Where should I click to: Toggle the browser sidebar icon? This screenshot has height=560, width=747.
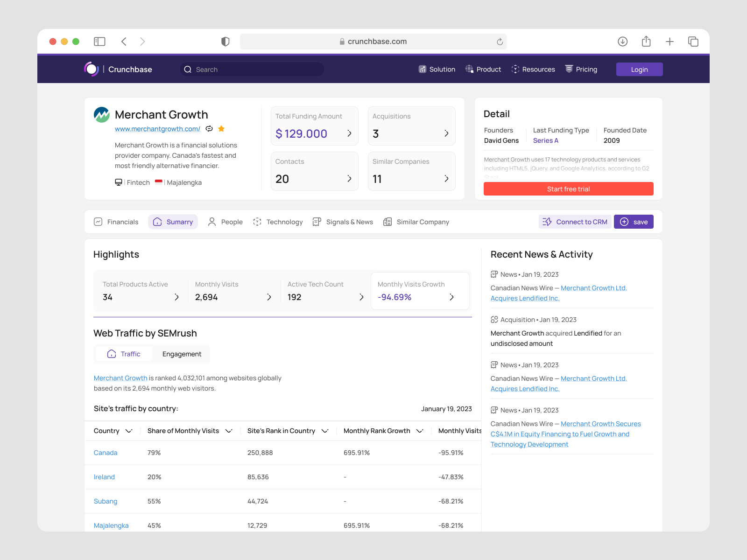tap(99, 42)
